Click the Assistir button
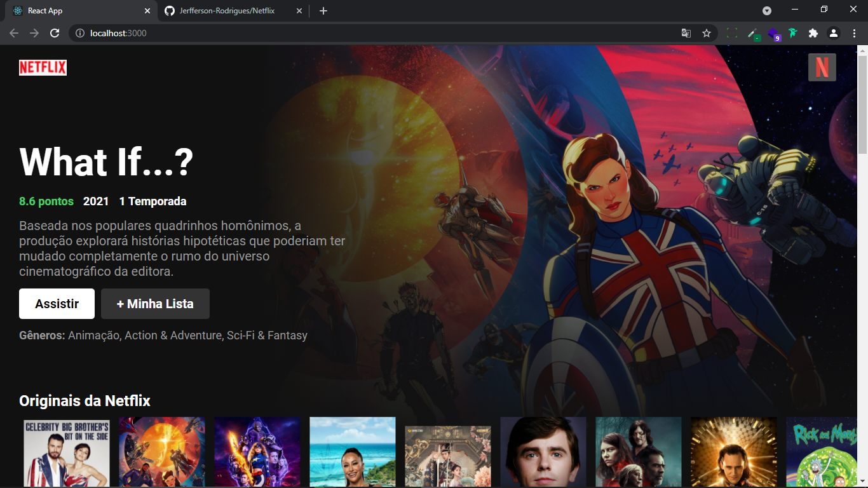Screen dimensions: 868x488 57,304
